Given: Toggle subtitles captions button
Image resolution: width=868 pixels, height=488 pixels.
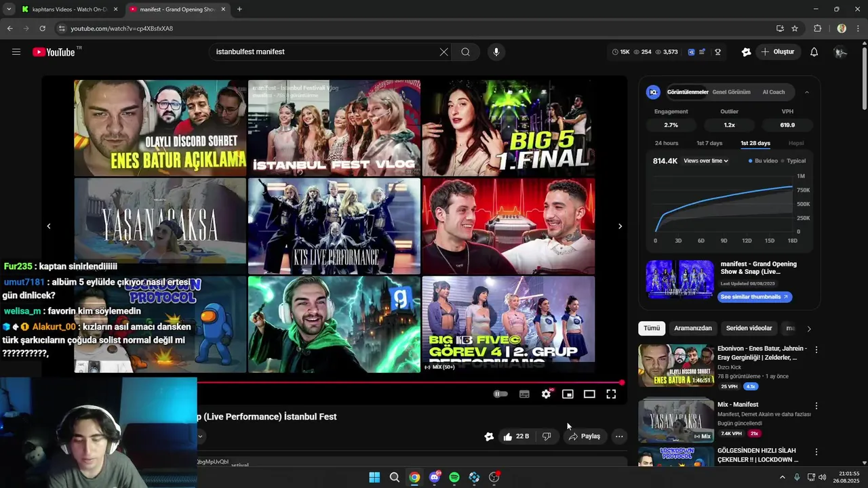Looking at the screenshot, I should click(x=524, y=394).
